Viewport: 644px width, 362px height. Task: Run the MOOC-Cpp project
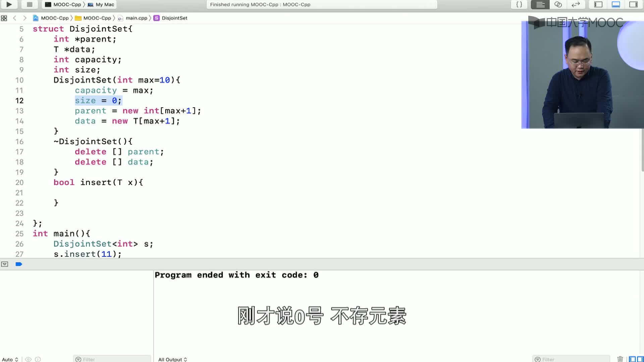[x=9, y=4]
